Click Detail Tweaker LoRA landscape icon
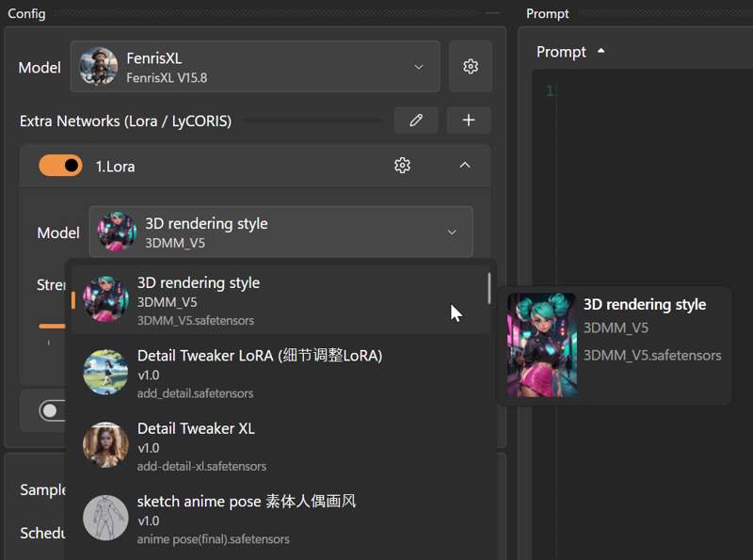The image size is (753, 560). pos(105,372)
